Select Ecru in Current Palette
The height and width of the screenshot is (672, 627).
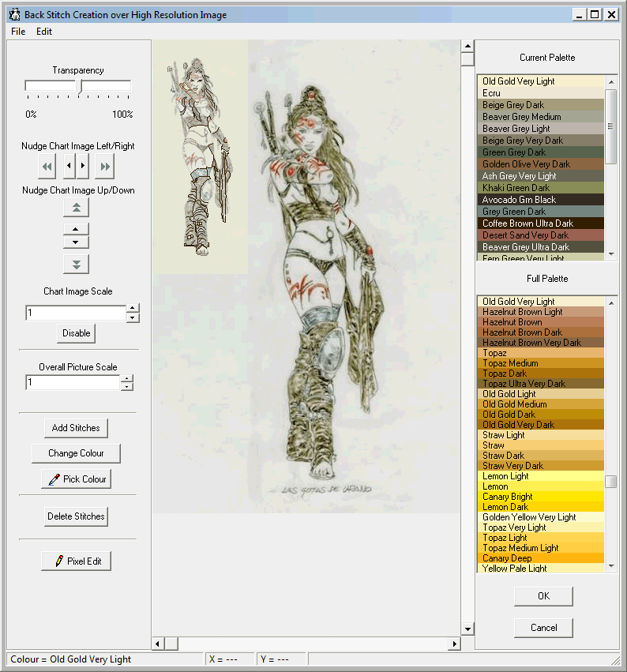[540, 93]
